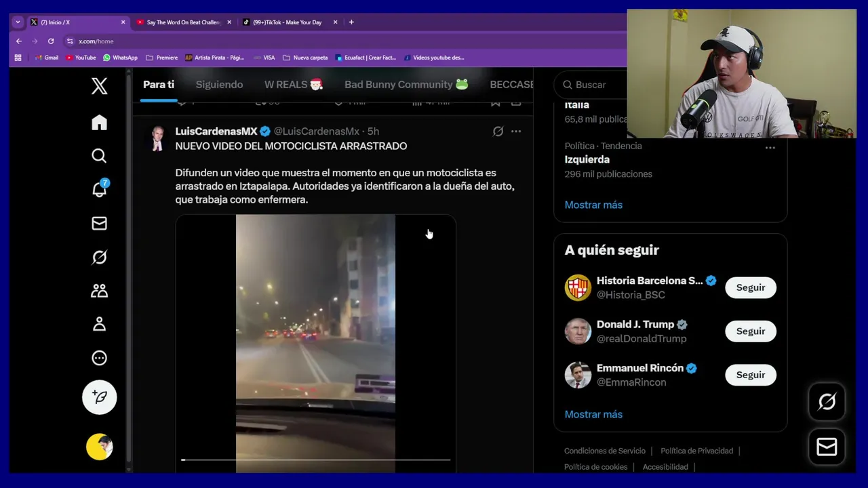
Task: Open VISA bookmark
Action: pos(264,58)
